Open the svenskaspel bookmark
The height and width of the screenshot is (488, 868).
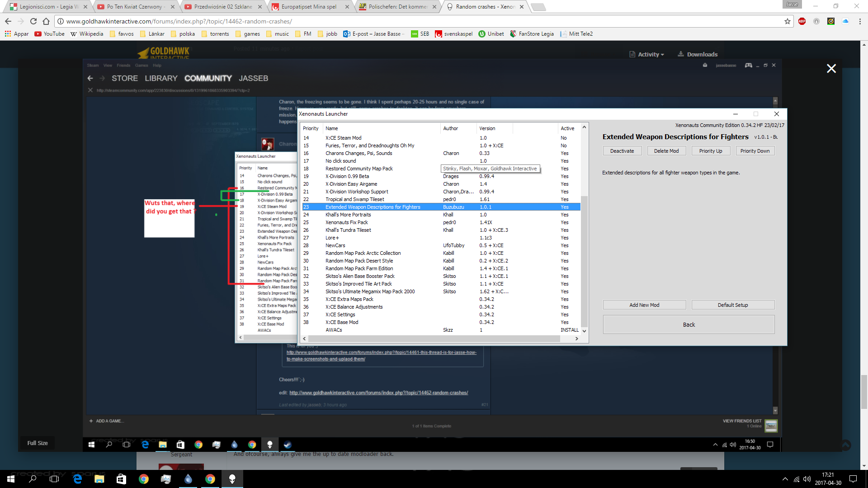tap(453, 34)
